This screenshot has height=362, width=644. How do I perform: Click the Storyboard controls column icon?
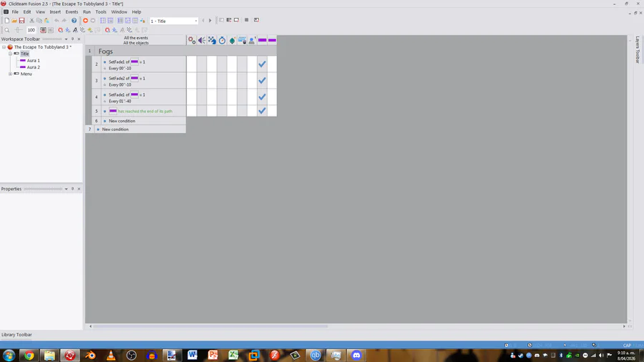(212, 40)
